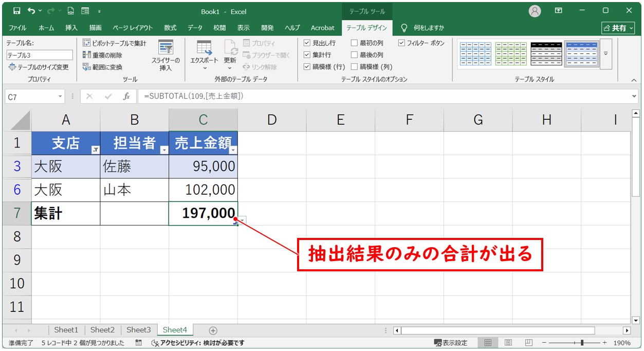Click the Save icon in quick access toolbar
644x351 pixels.
[x=16, y=11]
